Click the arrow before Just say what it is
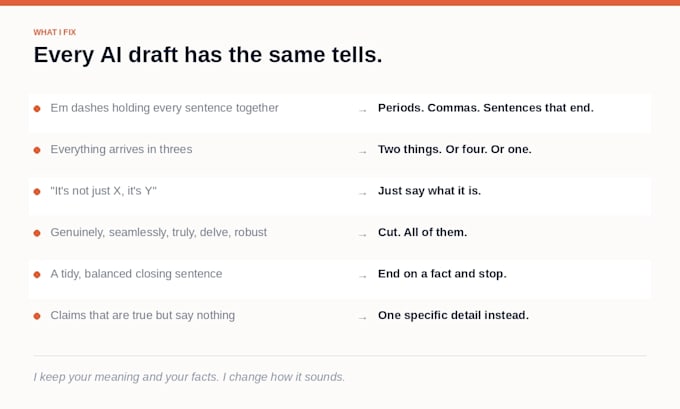 (363, 193)
